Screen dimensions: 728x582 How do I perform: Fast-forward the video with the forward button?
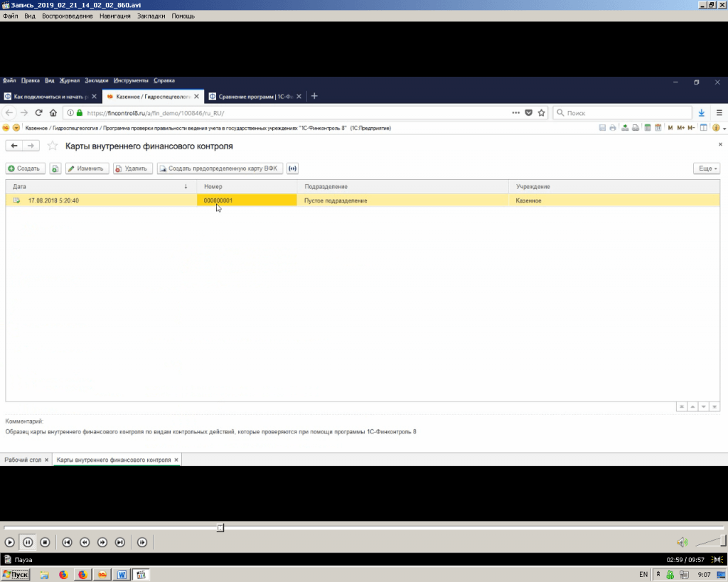pos(102,542)
